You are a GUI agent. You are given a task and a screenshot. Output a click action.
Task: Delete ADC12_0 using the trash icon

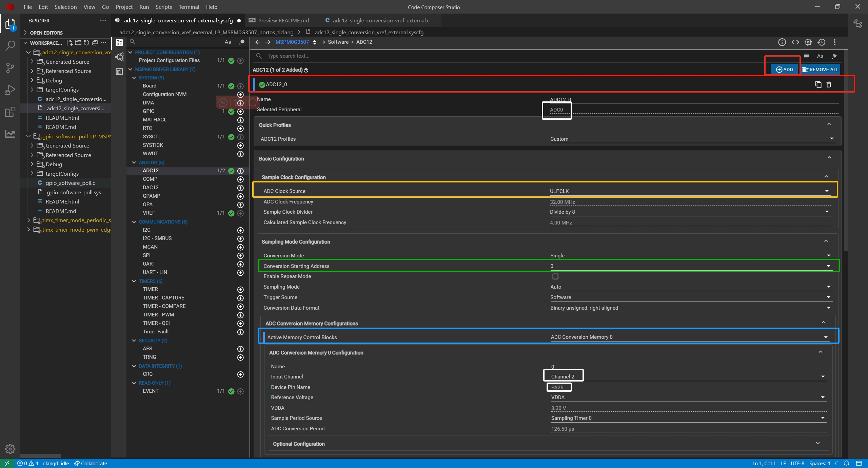click(x=829, y=84)
